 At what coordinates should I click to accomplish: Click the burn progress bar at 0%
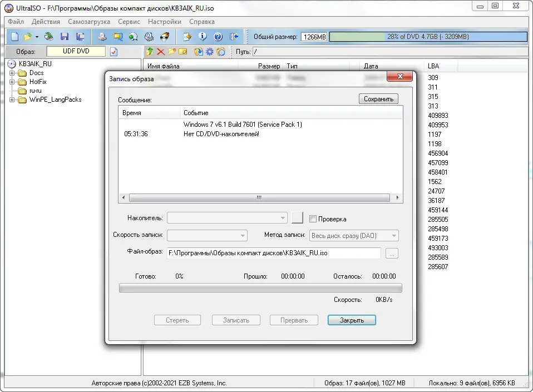tap(260, 287)
